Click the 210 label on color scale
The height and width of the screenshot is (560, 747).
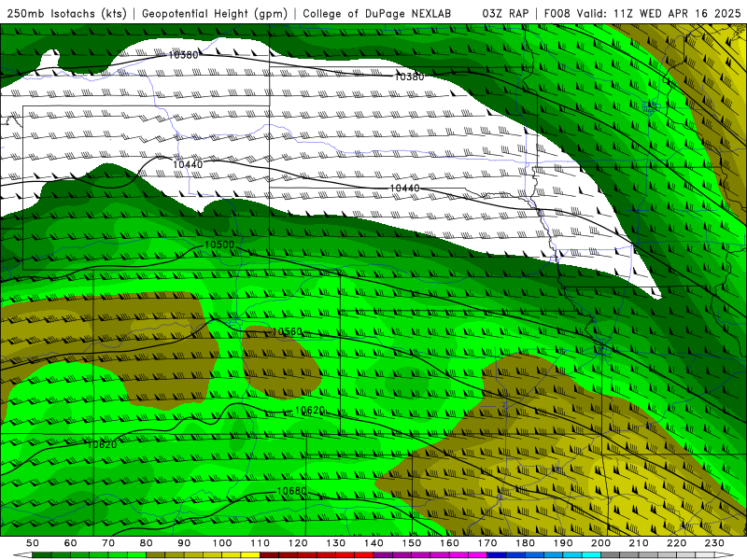point(640,543)
